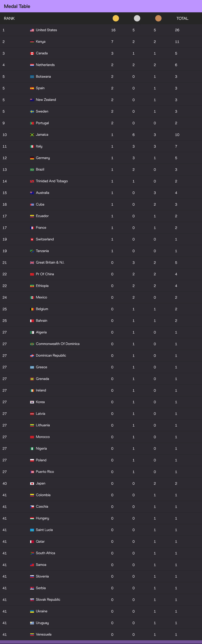Click the bronze medal column icon
The image size is (202, 644).
158,18
